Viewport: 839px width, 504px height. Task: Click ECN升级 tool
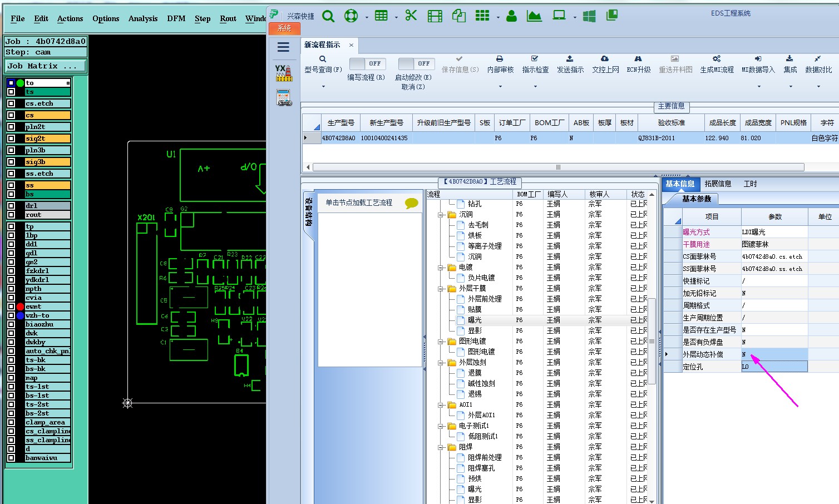[639, 65]
